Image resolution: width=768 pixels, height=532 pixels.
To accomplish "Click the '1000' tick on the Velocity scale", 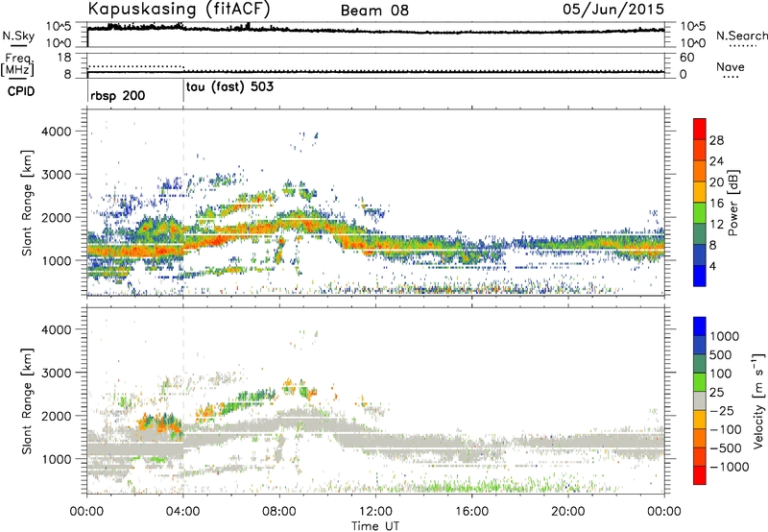I will pos(724,336).
